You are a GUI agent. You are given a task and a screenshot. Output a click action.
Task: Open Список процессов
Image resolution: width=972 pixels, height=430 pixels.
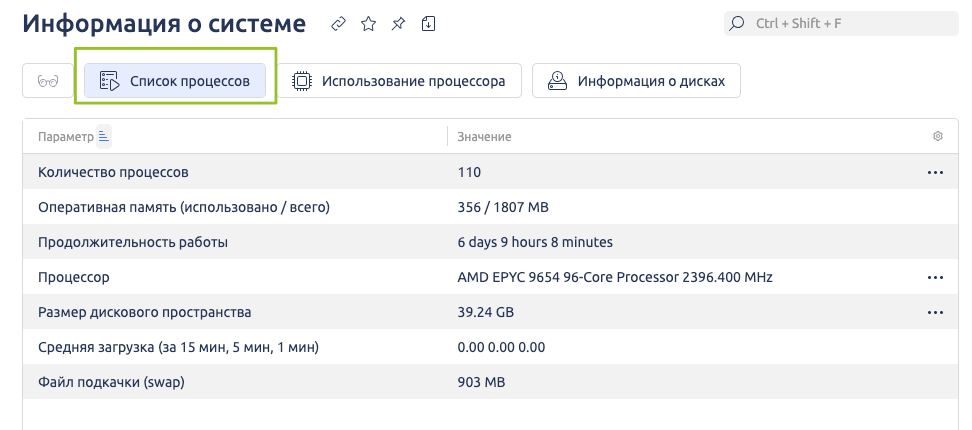pos(175,81)
